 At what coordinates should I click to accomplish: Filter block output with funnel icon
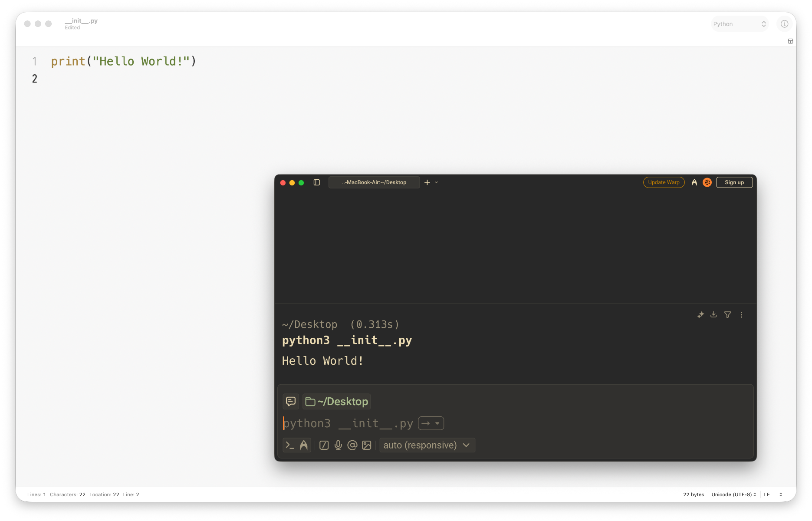[x=728, y=315]
